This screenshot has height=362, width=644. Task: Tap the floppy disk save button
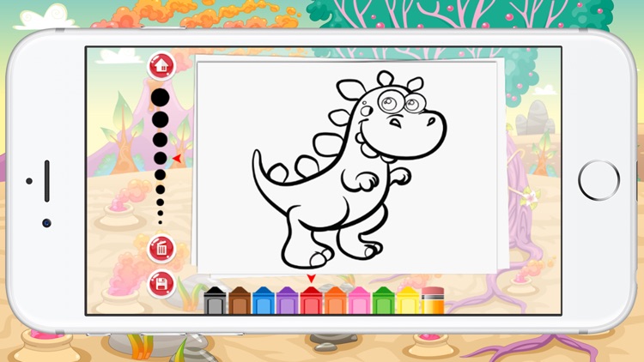161,284
